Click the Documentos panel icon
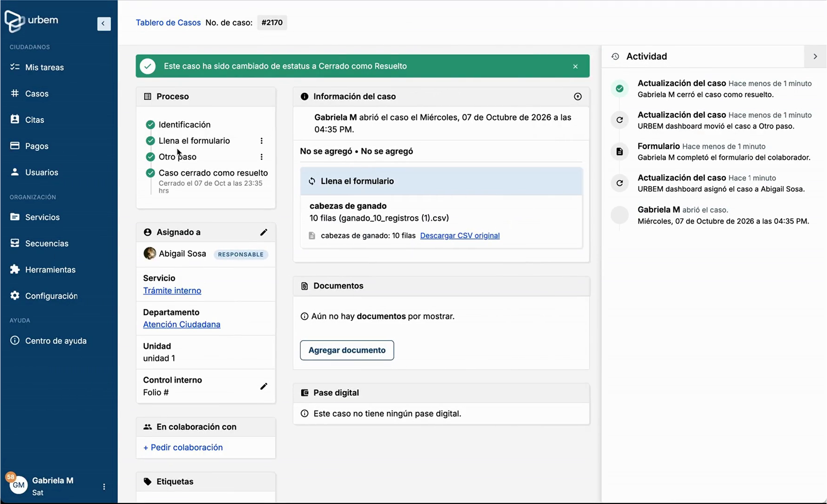Image resolution: width=827 pixels, height=504 pixels. [304, 286]
